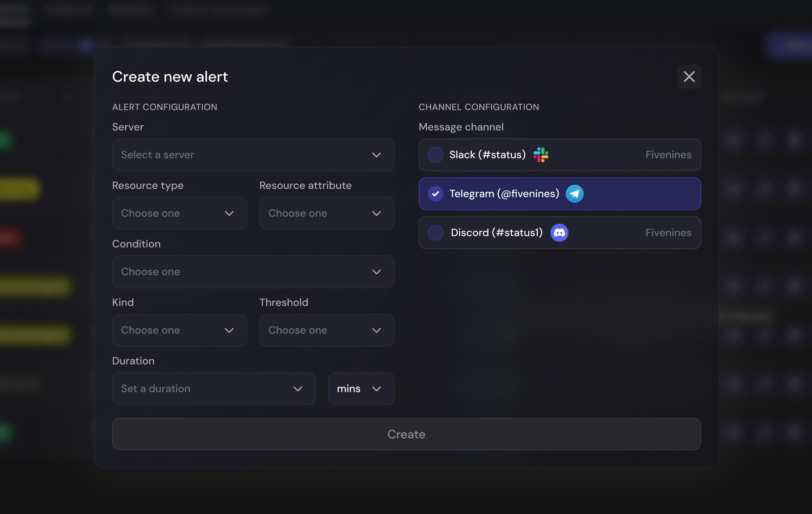Open the Set a duration dropdown
The image size is (812, 514).
tap(214, 389)
